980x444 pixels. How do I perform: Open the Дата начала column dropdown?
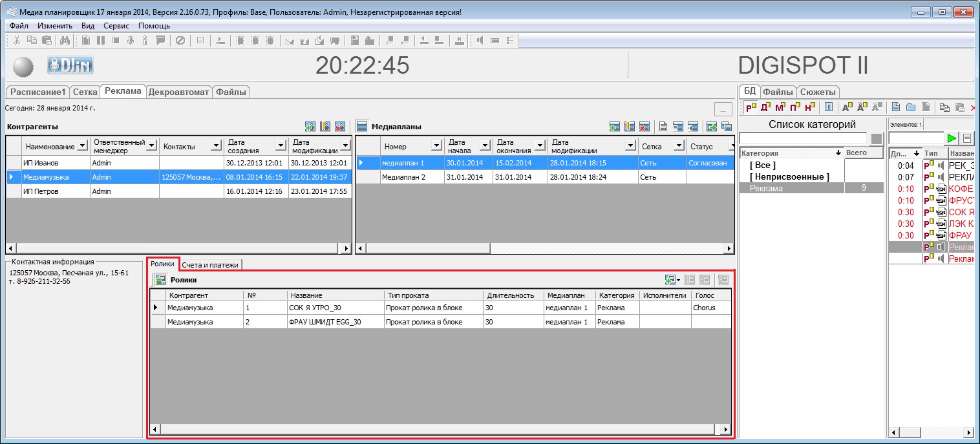point(484,146)
